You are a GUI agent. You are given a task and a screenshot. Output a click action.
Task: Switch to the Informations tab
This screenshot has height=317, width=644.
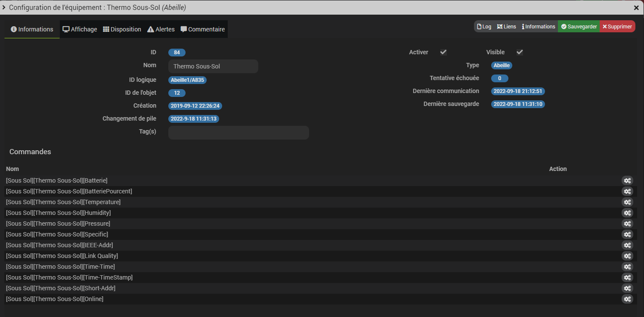point(32,29)
